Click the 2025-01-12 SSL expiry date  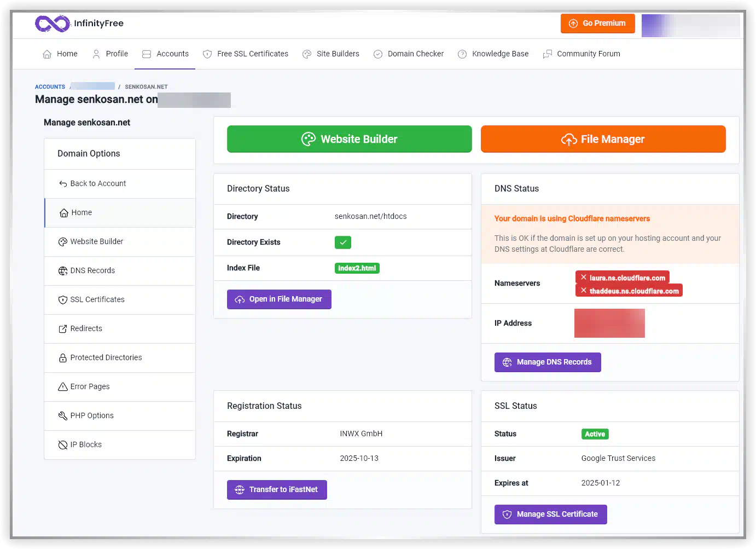(601, 483)
